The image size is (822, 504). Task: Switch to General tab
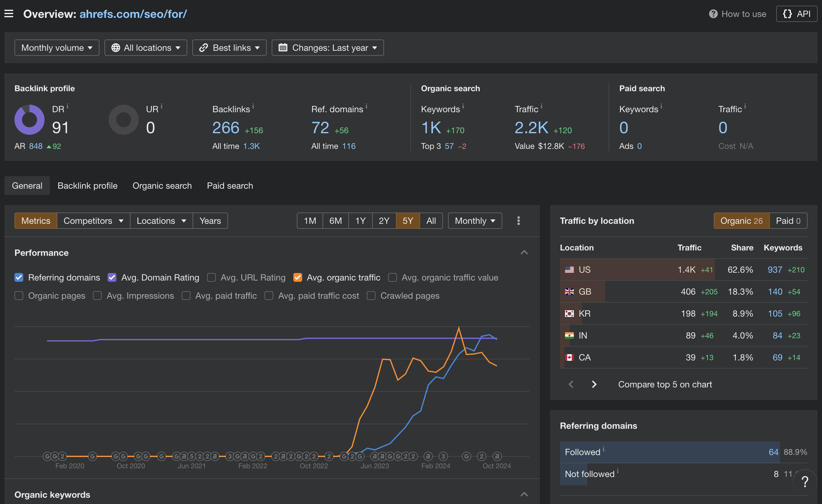(27, 186)
